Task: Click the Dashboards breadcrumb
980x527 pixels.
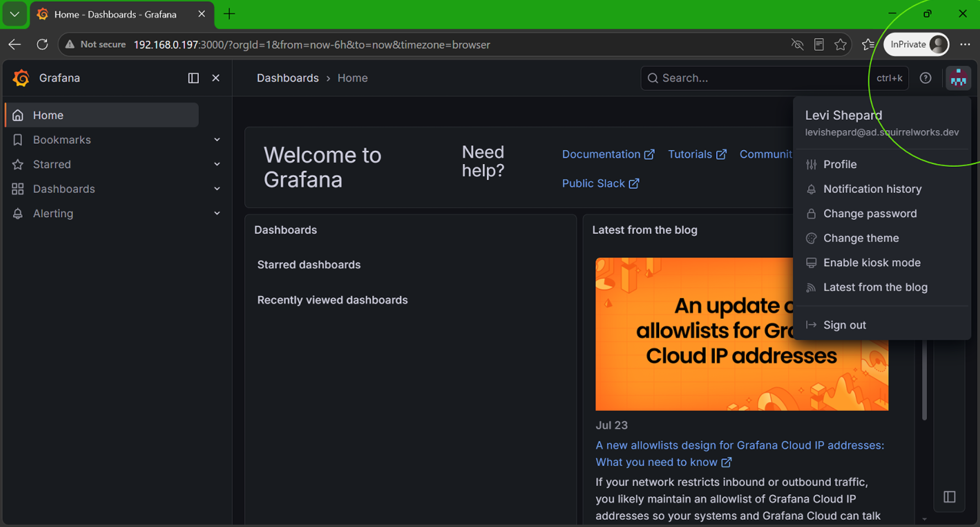Action: (x=288, y=78)
